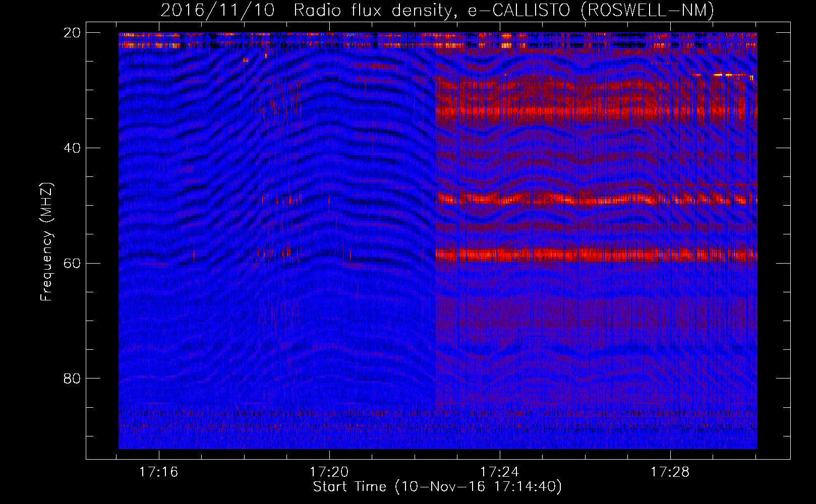The height and width of the screenshot is (504, 816).
Task: Click the 17:28 time tick label
Action: tap(670, 472)
